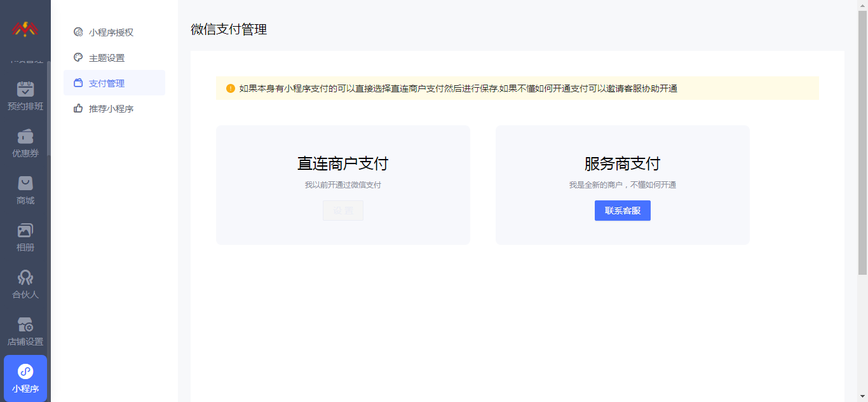Open the 店铺设置 store settings icon
This screenshot has height=402, width=868.
[x=25, y=324]
